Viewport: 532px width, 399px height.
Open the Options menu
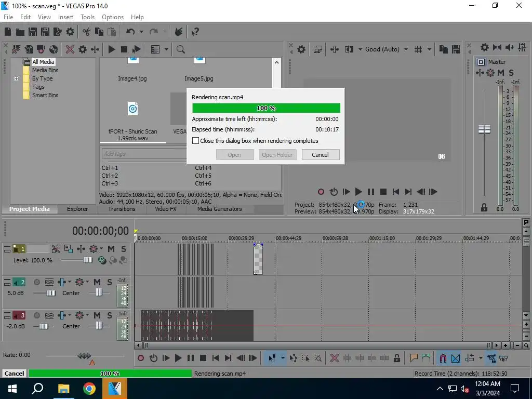coord(113,17)
